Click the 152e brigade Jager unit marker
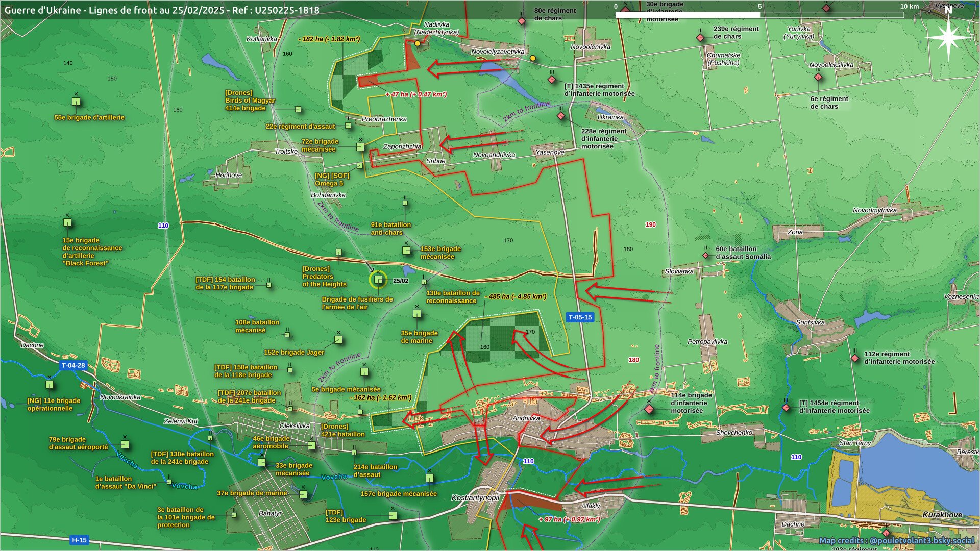The width and height of the screenshot is (980, 551). coord(338,339)
